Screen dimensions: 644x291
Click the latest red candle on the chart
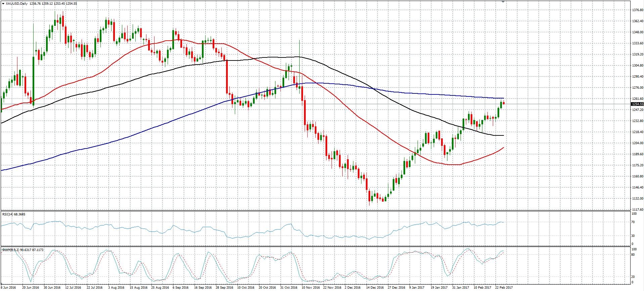[504, 103]
